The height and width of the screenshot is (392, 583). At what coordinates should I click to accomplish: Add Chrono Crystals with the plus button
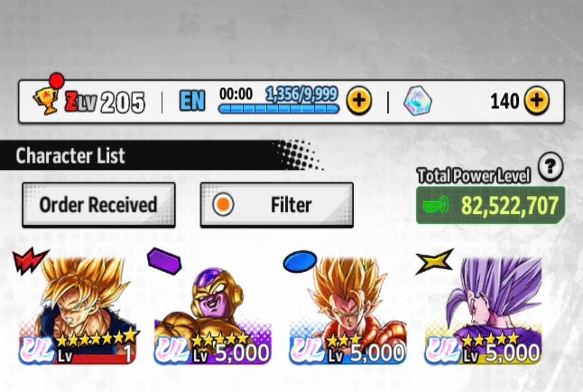536,100
